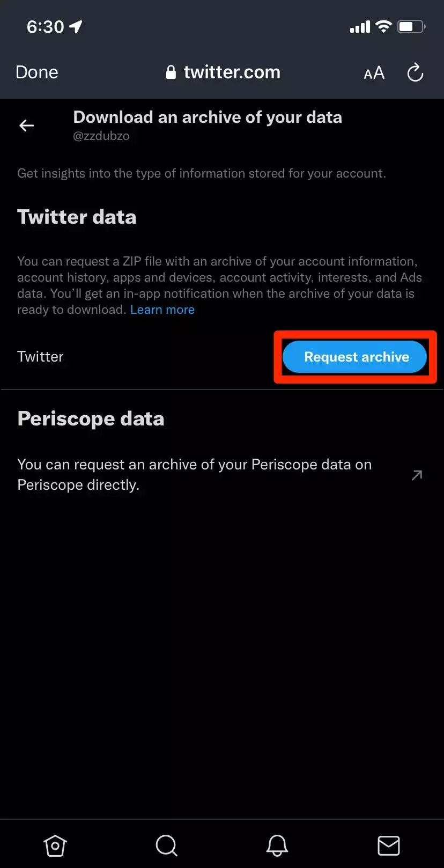Screen dimensions: 444x868
Task: Tap the cellular signal bars
Action: [x=360, y=27]
